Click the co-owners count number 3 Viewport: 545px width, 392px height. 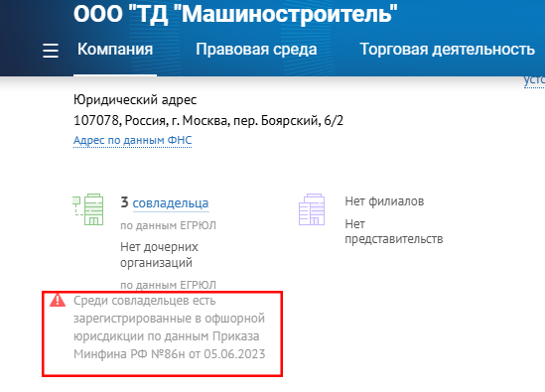click(x=124, y=202)
